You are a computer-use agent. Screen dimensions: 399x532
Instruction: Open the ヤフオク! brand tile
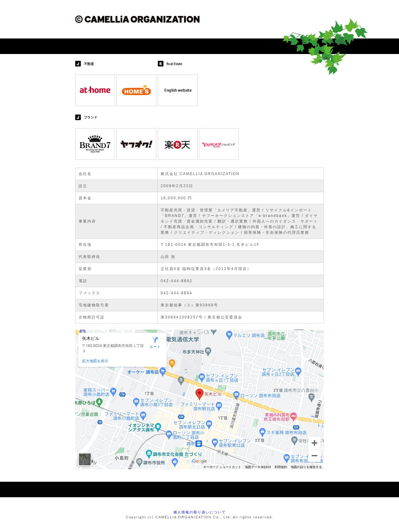[x=136, y=144]
